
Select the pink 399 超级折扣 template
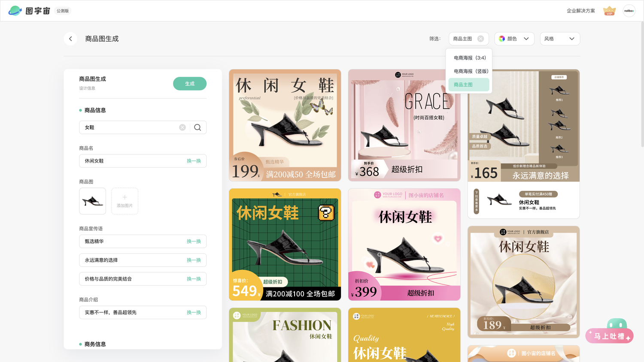click(x=404, y=244)
